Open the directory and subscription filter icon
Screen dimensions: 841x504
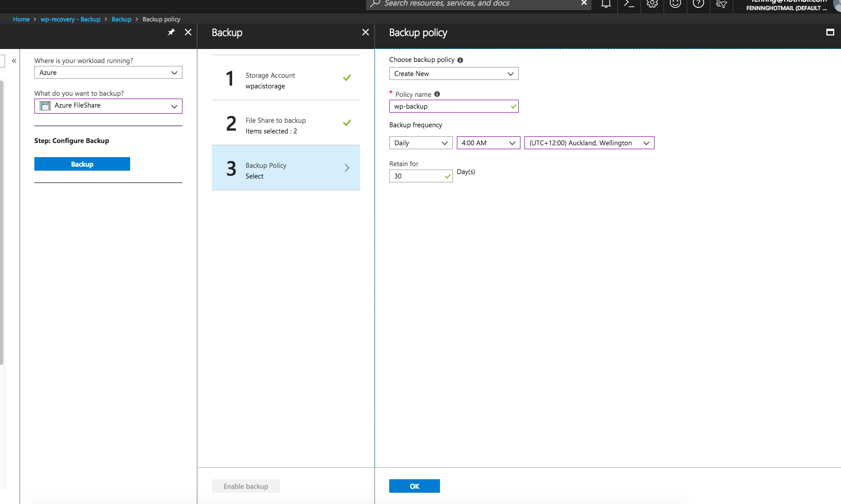(722, 4)
